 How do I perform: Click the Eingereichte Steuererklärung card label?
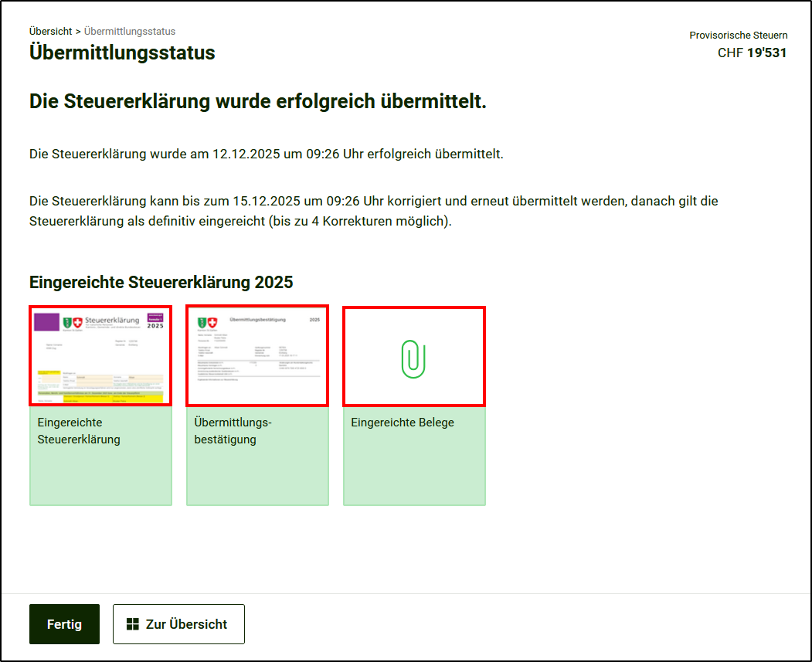tap(79, 431)
